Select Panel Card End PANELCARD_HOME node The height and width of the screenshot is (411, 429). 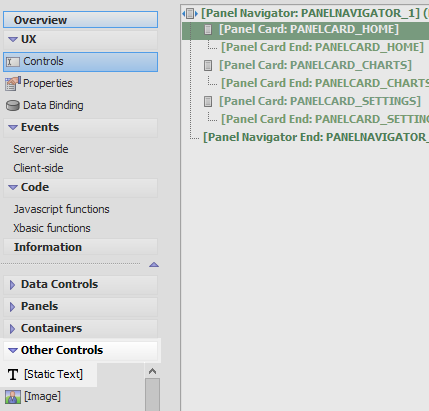(322, 47)
